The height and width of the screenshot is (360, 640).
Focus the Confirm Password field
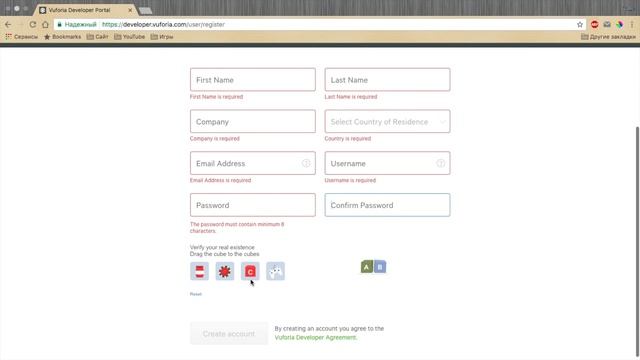(x=387, y=205)
